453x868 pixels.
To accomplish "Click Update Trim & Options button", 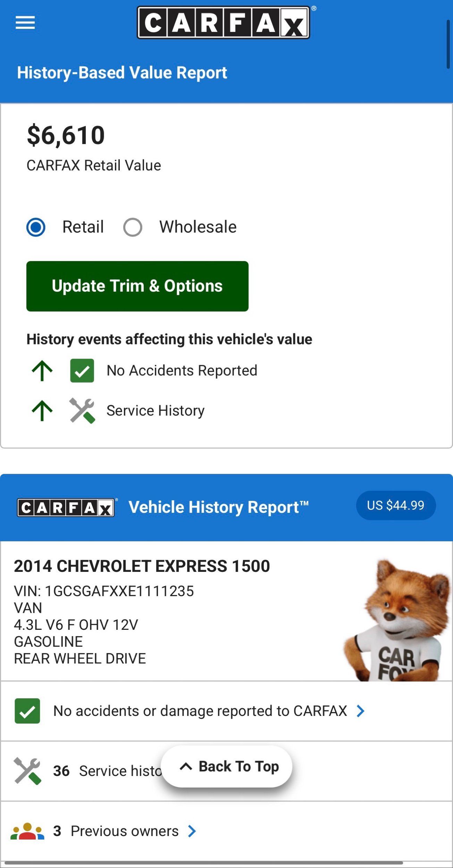I will (x=137, y=286).
